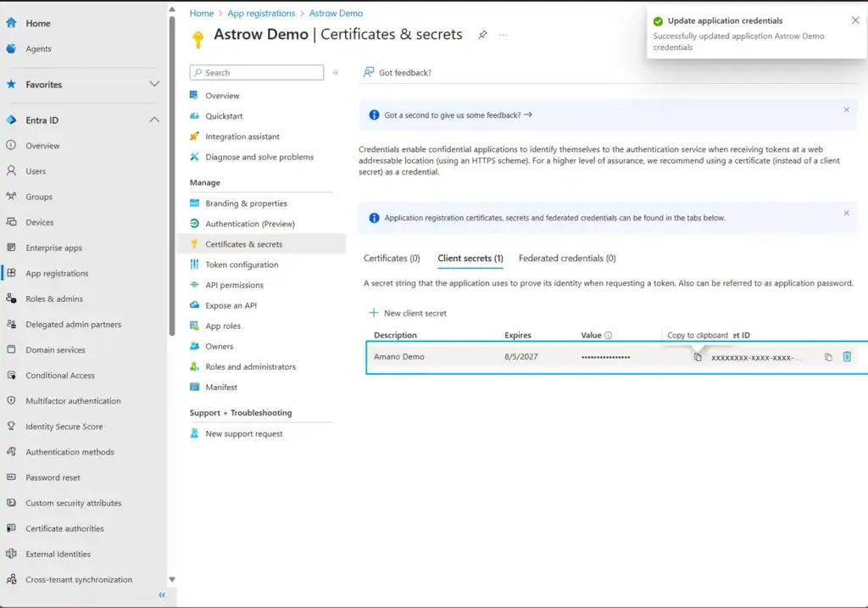The height and width of the screenshot is (608, 868).
Task: Open App roles
Action: (x=223, y=326)
